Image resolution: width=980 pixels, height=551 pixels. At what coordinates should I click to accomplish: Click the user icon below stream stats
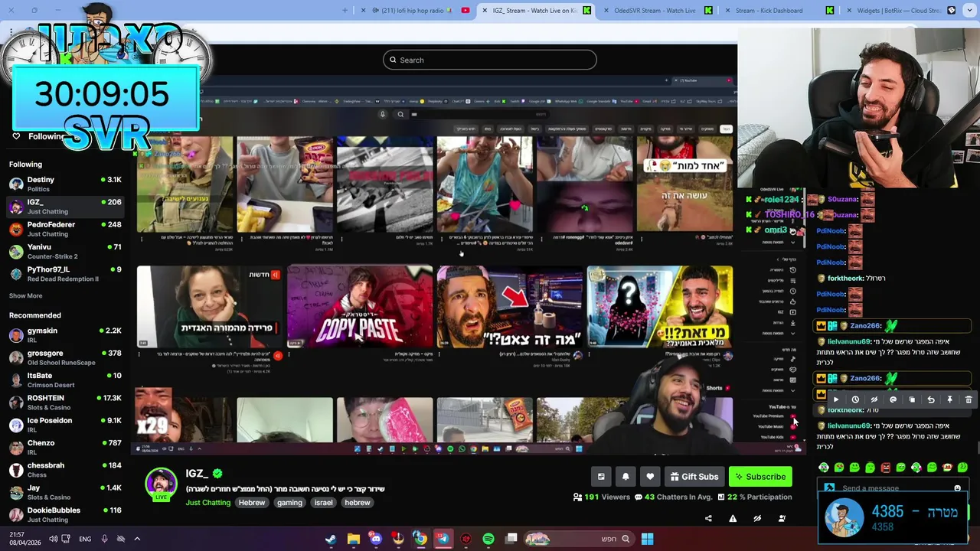[x=782, y=519]
